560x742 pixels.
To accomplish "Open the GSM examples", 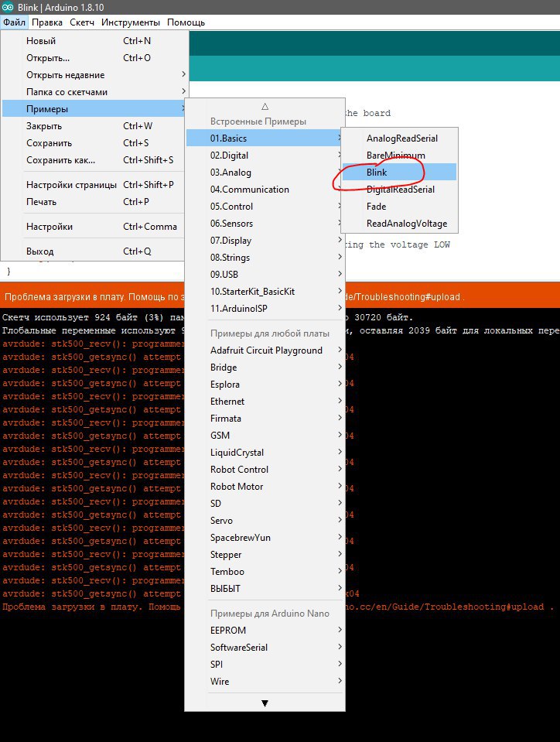I will [x=265, y=436].
